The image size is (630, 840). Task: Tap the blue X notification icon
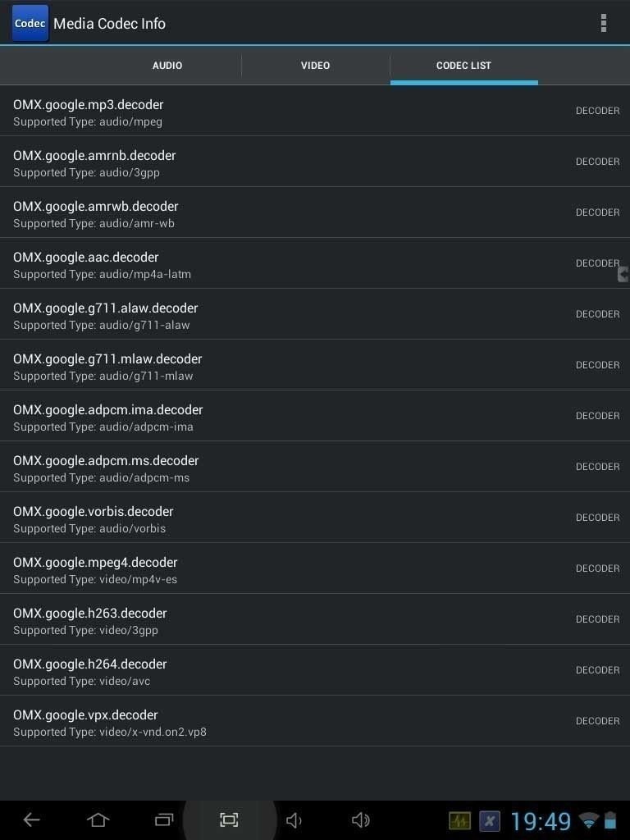pyautogui.click(x=490, y=820)
